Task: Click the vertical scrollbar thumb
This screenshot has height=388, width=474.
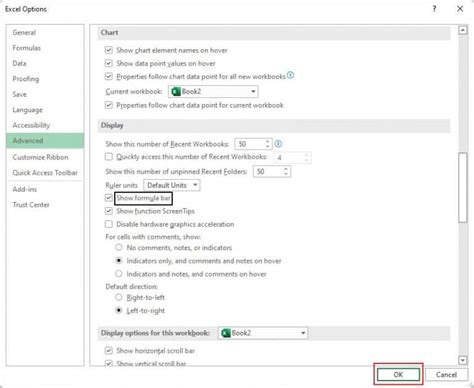Action: (462, 187)
